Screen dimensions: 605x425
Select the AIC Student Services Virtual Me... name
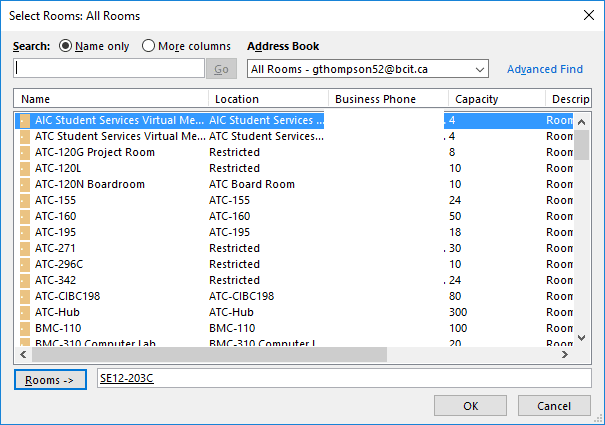coord(120,120)
